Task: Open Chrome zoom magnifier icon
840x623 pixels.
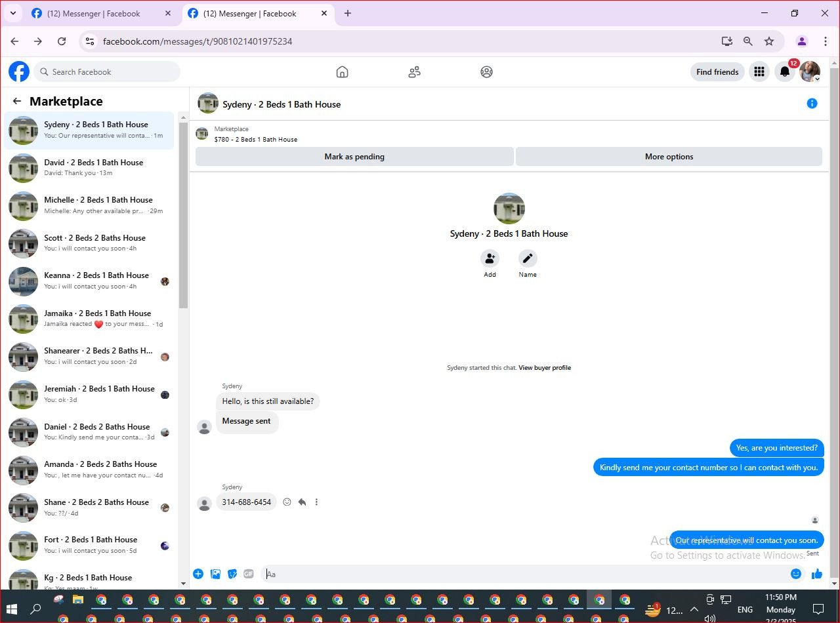Action: point(748,41)
